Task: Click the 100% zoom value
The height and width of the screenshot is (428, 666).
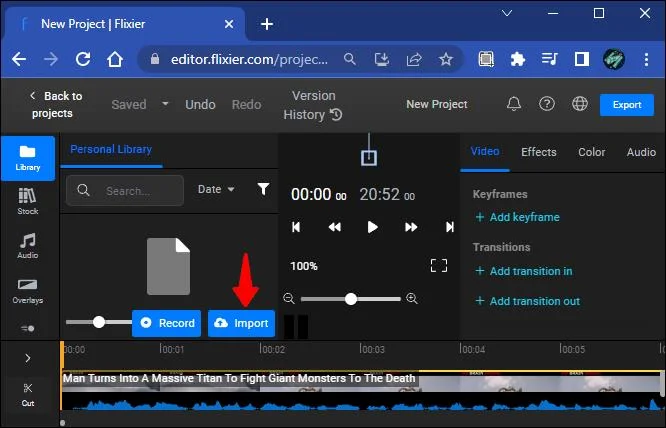Action: click(304, 266)
